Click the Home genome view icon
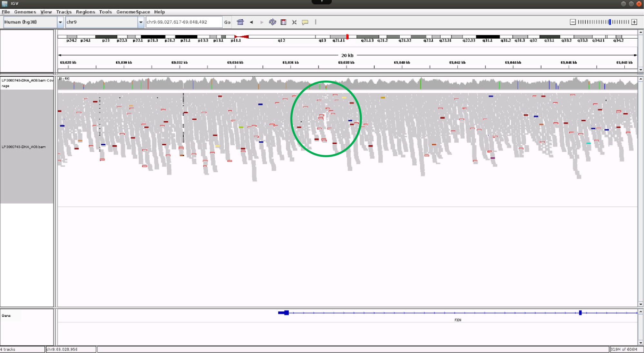Image resolution: width=644 pixels, height=353 pixels. (x=240, y=22)
